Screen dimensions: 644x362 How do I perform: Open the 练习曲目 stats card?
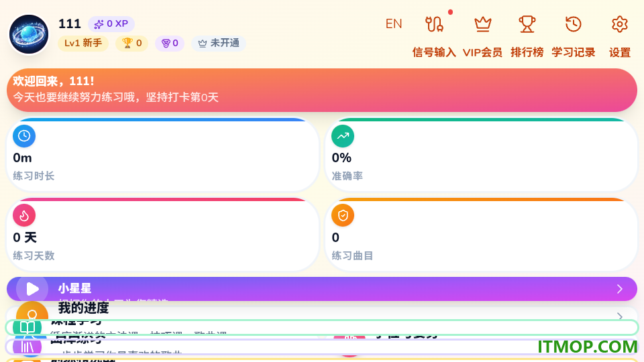[482, 235]
